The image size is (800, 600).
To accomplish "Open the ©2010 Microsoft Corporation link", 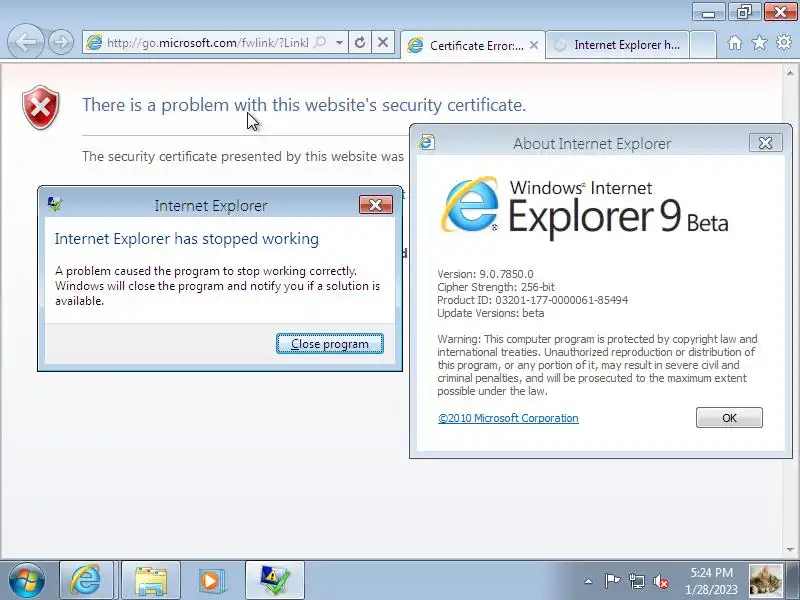I will click(x=508, y=418).
